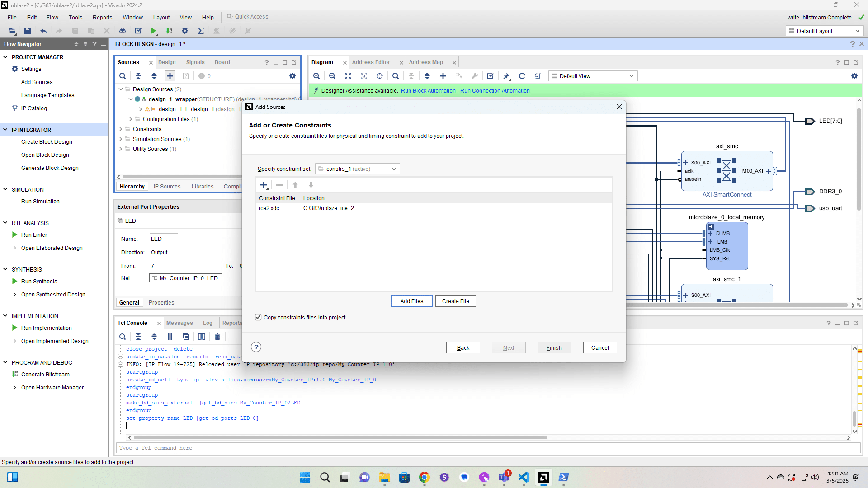Switch to the Address Editor tab
The width and height of the screenshot is (868, 488).
pyautogui.click(x=371, y=62)
